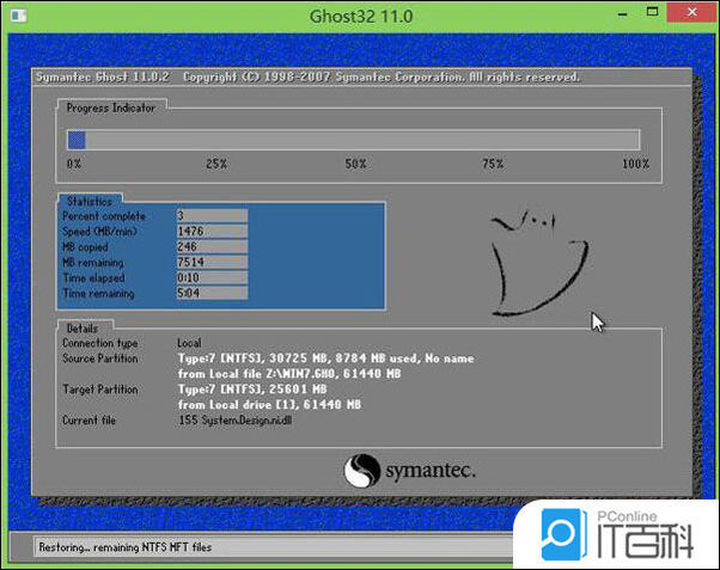Image resolution: width=720 pixels, height=570 pixels.
Task: Maximize the Ghost32 11.0 window
Action: [x=652, y=12]
